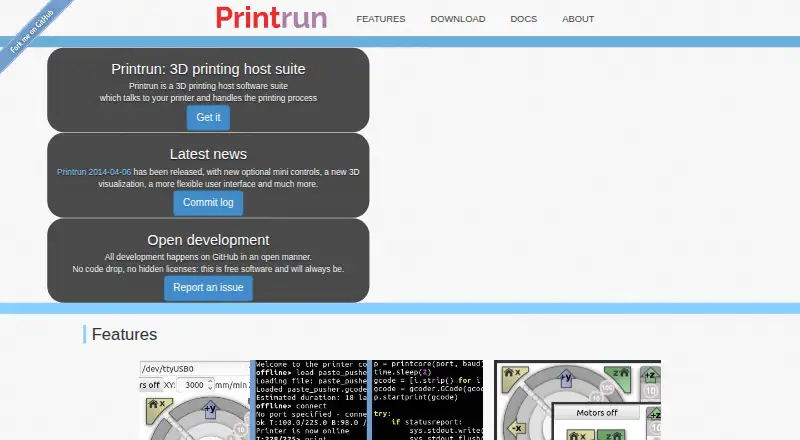Viewport: 800px width, 440px height.
Task: Click the Motors off button
Action: click(x=596, y=412)
